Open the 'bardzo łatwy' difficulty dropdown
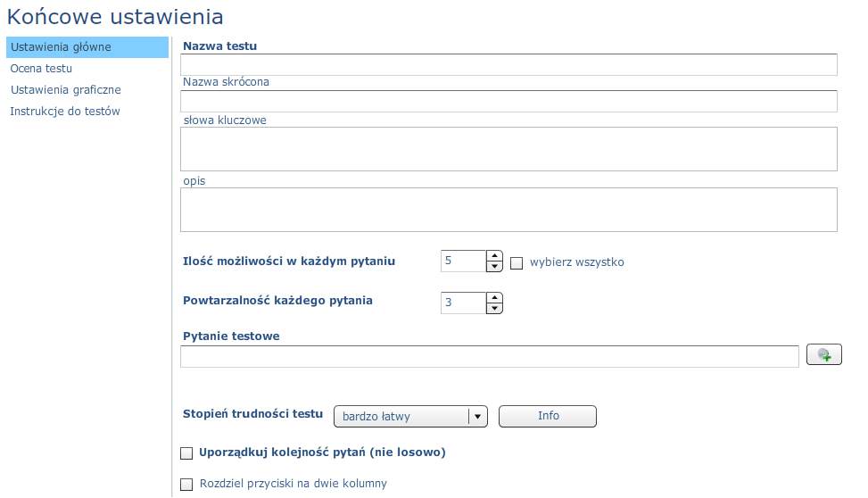 (410, 417)
